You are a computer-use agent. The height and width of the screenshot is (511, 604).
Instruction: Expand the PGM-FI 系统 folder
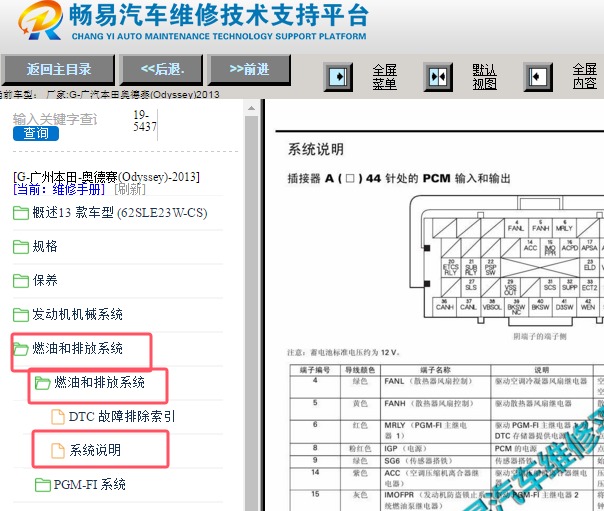(x=89, y=484)
